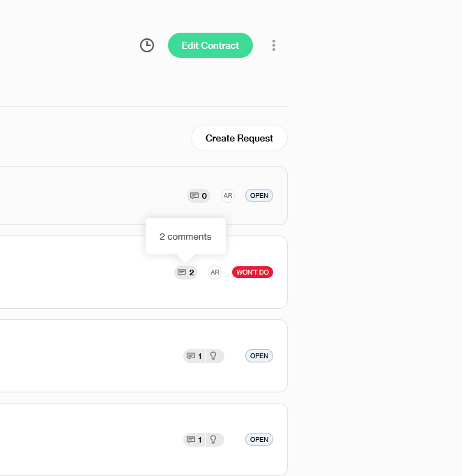Open the first request card with zero comments
Screen dimensions: 462x476
click(84, 196)
